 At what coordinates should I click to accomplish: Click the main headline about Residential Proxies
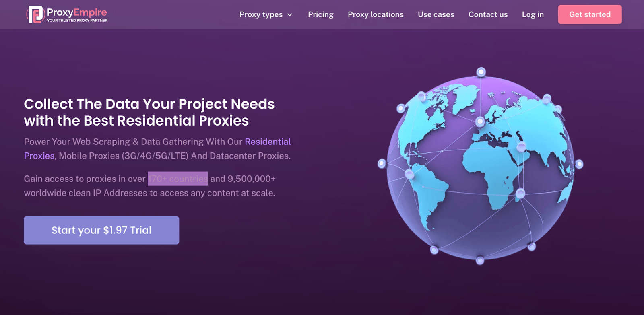click(149, 112)
